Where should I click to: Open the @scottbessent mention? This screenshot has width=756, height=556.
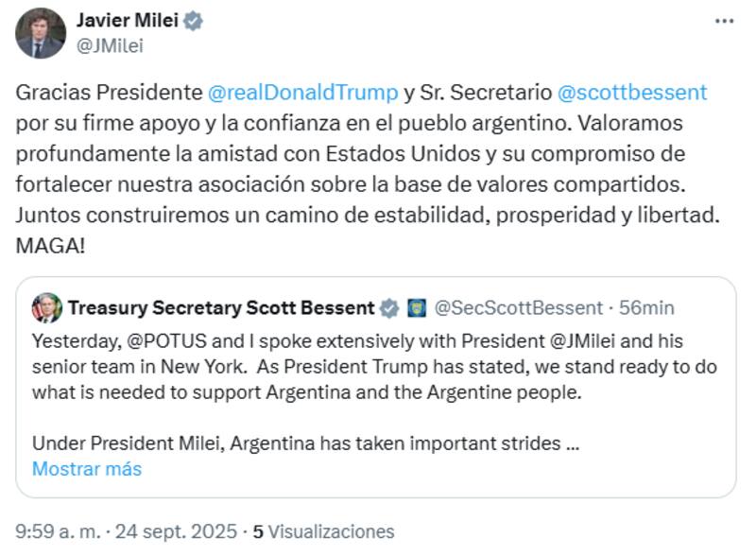632,93
